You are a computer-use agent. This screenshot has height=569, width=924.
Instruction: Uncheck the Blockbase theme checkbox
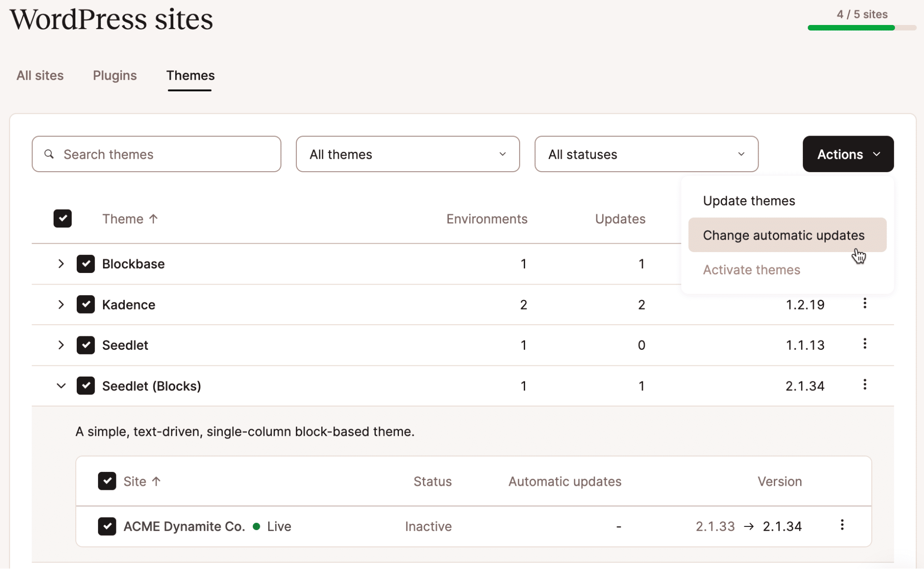pos(86,264)
